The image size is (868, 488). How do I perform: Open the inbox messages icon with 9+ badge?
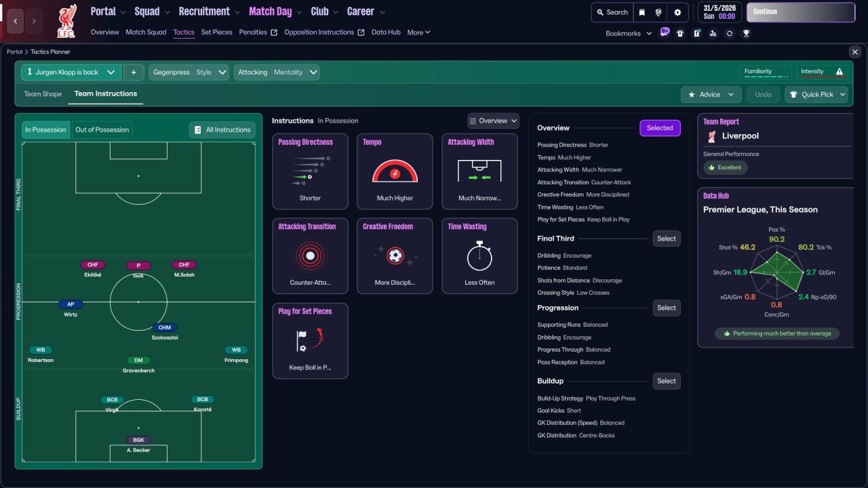(x=665, y=33)
